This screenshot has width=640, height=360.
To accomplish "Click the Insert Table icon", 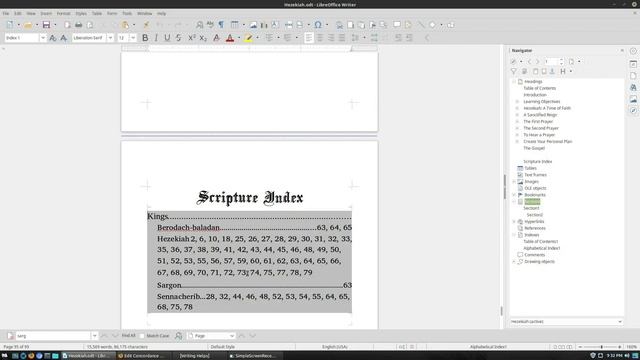I will pyautogui.click(x=234, y=25).
